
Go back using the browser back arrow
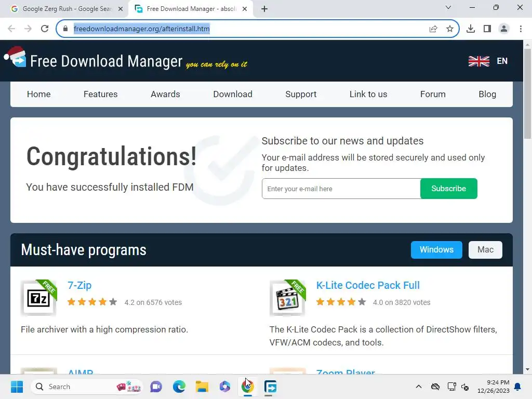tap(11, 29)
